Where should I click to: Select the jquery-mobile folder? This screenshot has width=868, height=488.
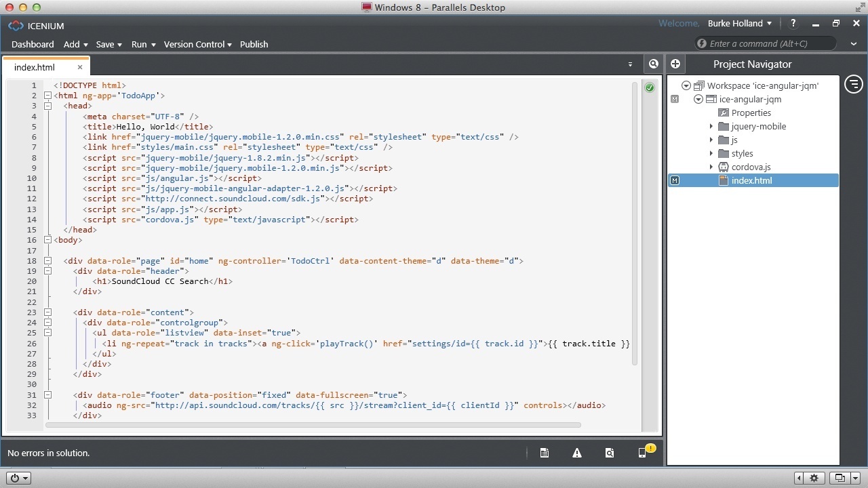pyautogui.click(x=758, y=126)
